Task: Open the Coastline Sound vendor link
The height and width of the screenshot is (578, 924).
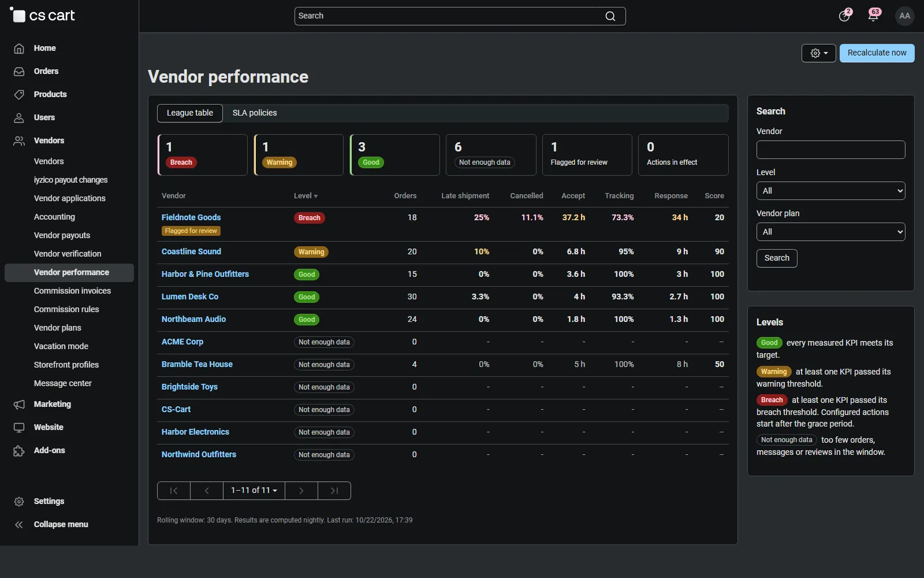Action: point(191,251)
